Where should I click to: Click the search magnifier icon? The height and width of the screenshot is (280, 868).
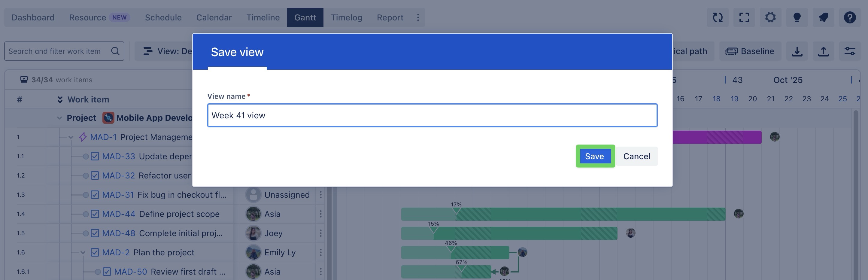click(115, 51)
